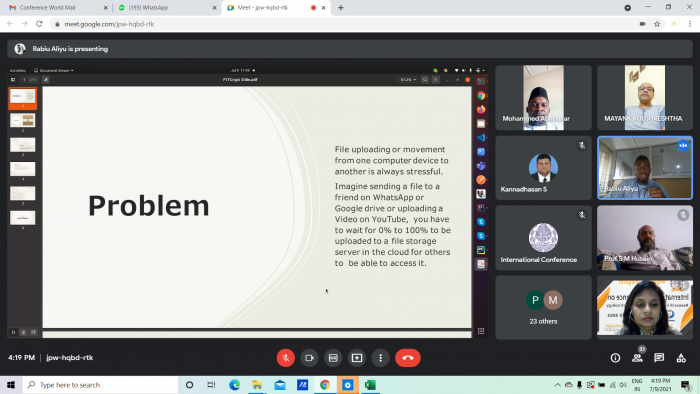Image resolution: width=700 pixels, height=394 pixels.
Task: Open Excel from the Windows taskbar
Action: point(370,385)
